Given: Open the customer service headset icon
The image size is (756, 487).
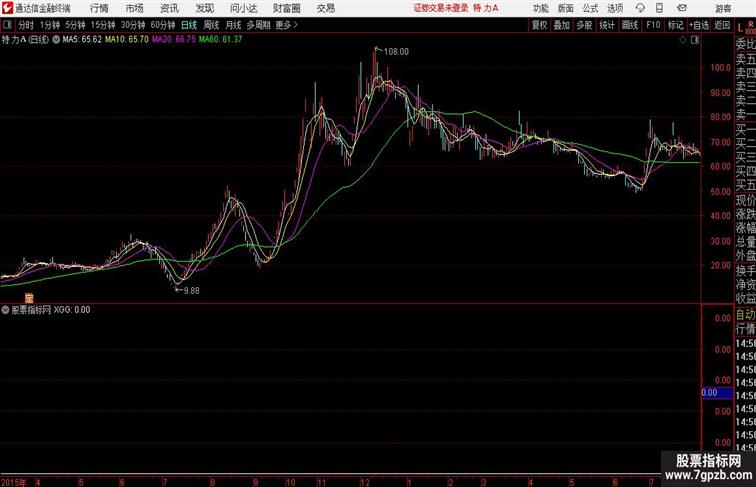Looking at the screenshot, I should click(640, 8).
